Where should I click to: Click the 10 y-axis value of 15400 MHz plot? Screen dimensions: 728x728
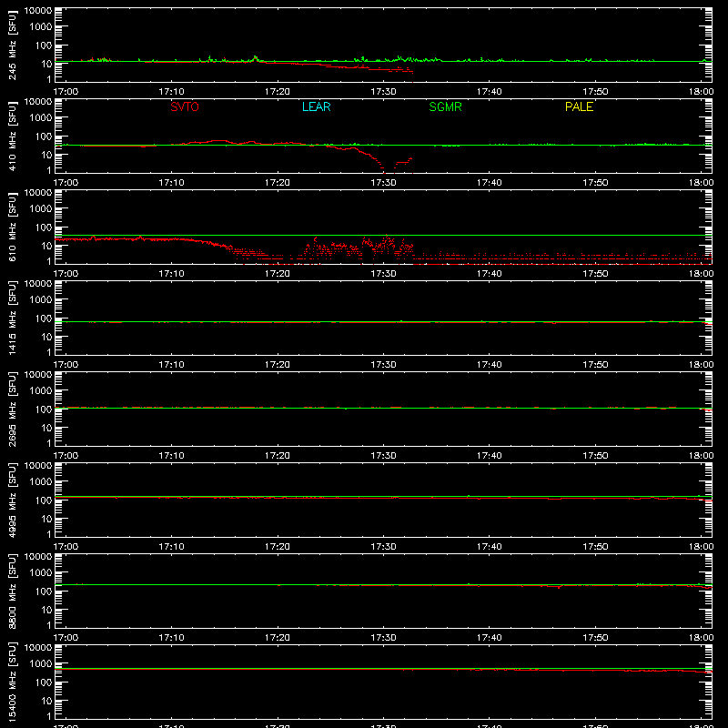coord(46,701)
